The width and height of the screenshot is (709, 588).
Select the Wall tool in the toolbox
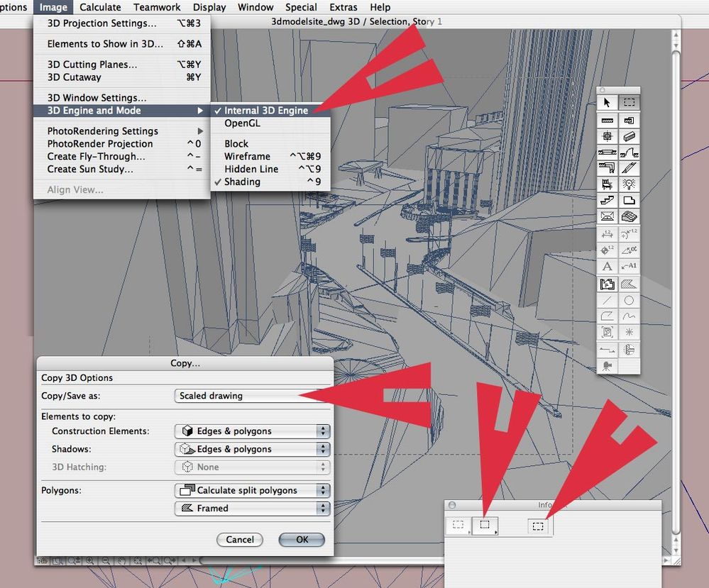(x=607, y=121)
